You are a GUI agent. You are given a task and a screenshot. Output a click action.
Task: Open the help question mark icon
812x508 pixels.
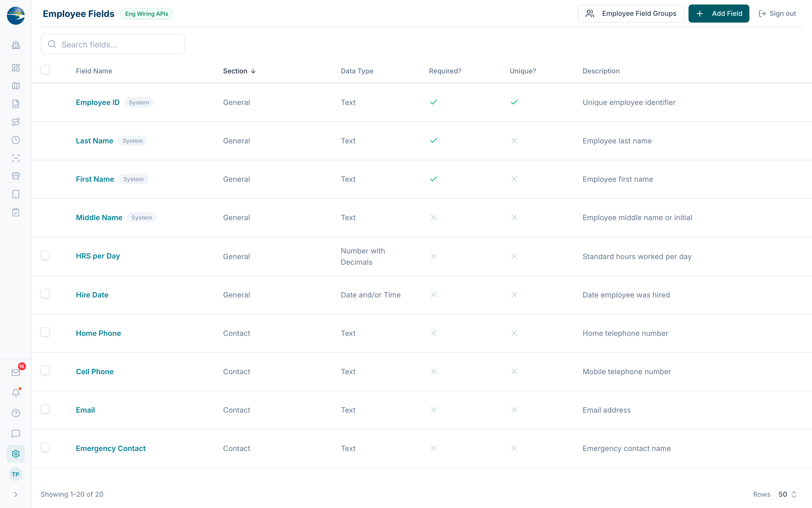pos(16,413)
